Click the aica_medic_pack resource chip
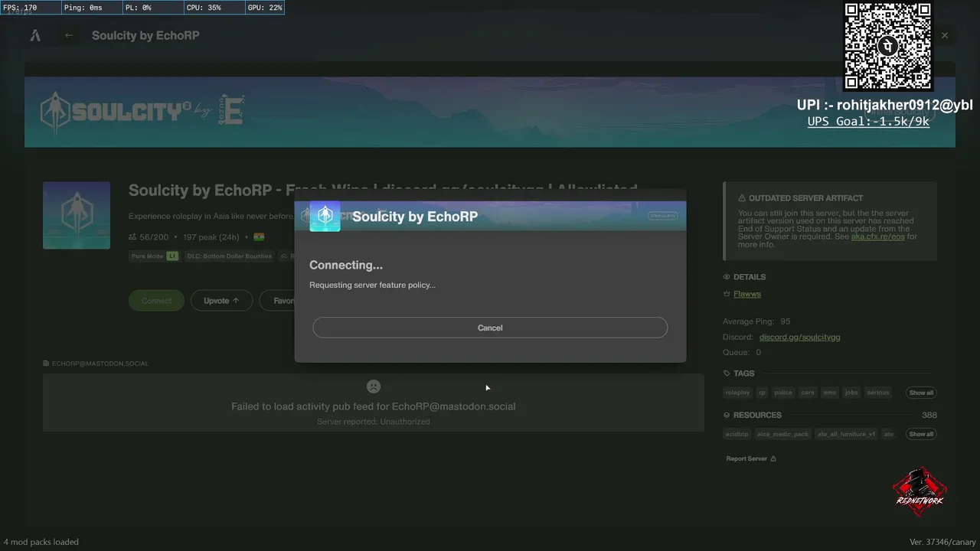The width and height of the screenshot is (980, 551). pyautogui.click(x=782, y=434)
